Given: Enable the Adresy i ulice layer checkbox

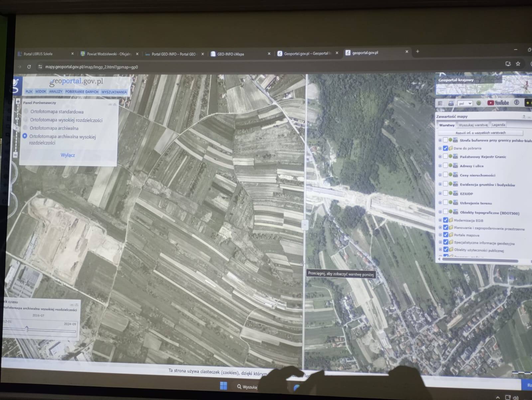Looking at the screenshot, I should [x=445, y=165].
